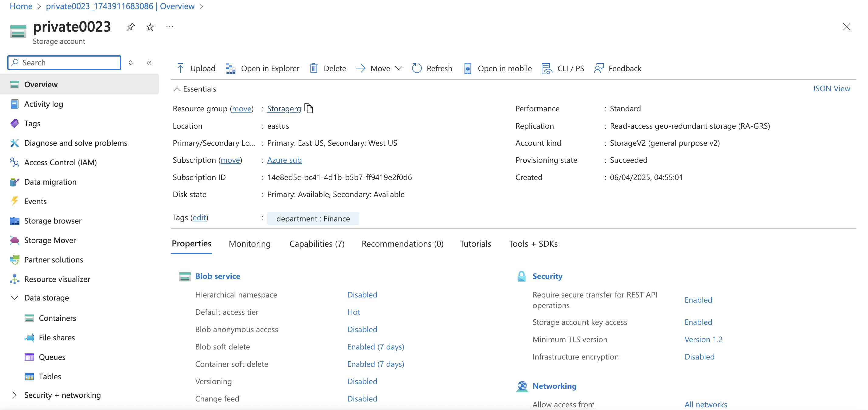
Task: Click the All networks link
Action: click(x=706, y=405)
